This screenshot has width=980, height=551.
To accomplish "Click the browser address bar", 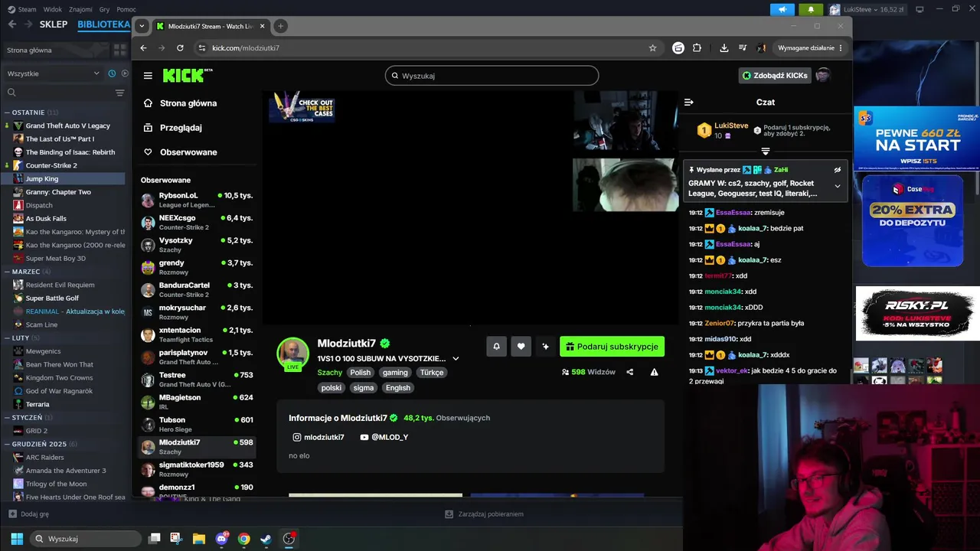I will point(421,47).
